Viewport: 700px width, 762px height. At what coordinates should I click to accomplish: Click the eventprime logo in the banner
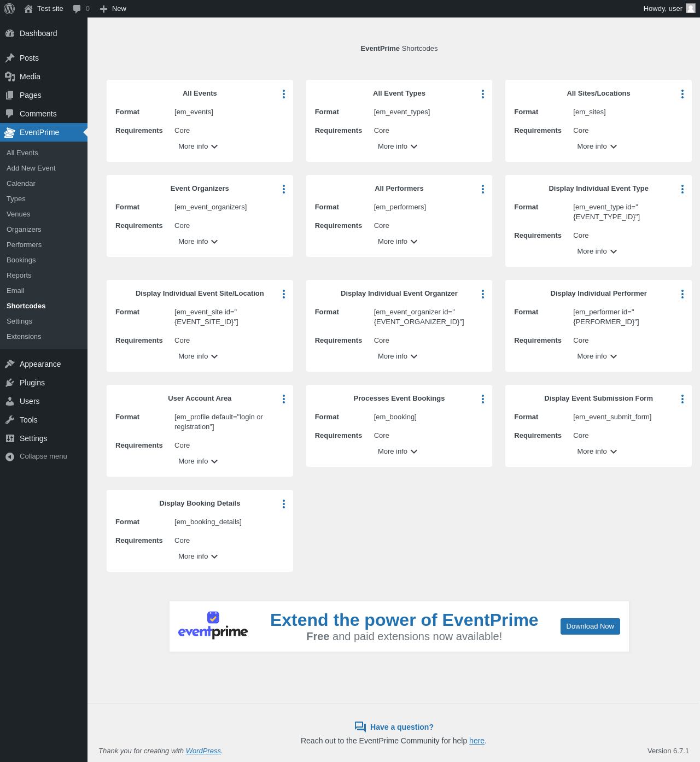pyautogui.click(x=213, y=625)
